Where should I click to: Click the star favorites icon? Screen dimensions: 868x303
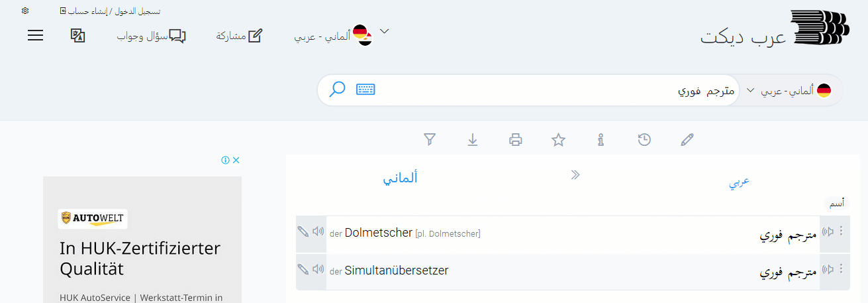(x=559, y=139)
